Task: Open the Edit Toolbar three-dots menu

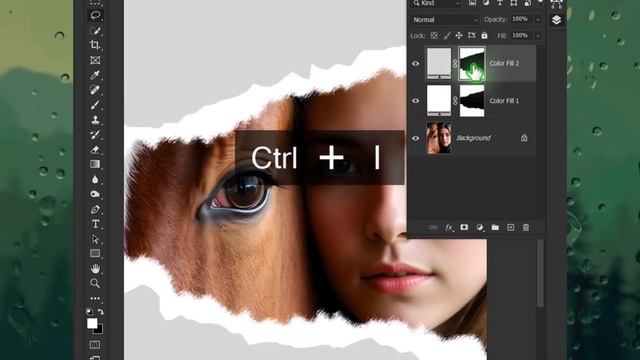Action: pyautogui.click(x=95, y=298)
